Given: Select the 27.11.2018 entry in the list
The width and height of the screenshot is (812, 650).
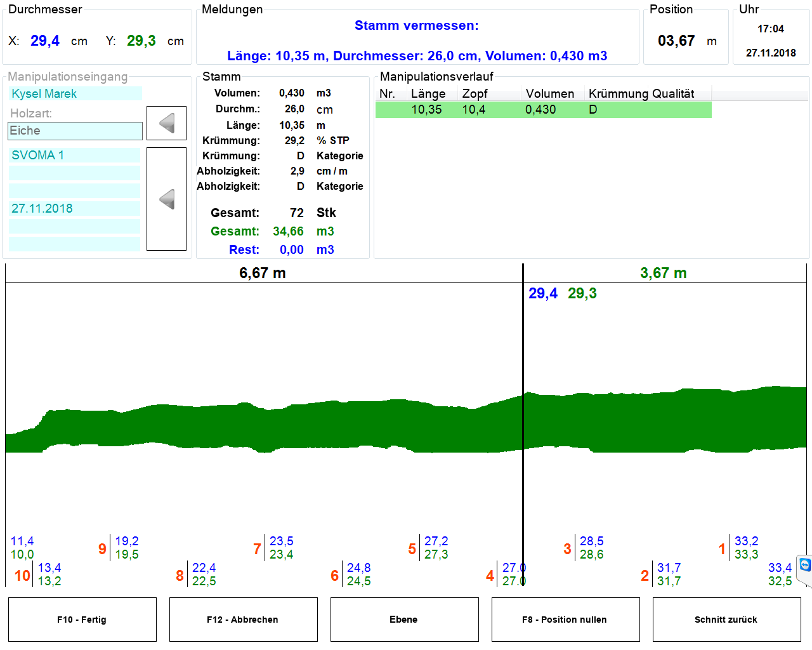Looking at the screenshot, I should (74, 208).
